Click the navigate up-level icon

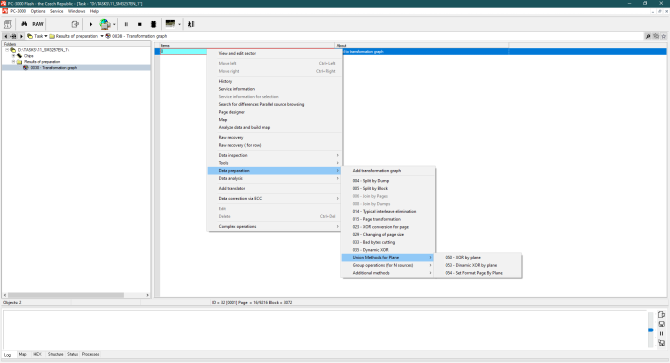click(x=13, y=36)
